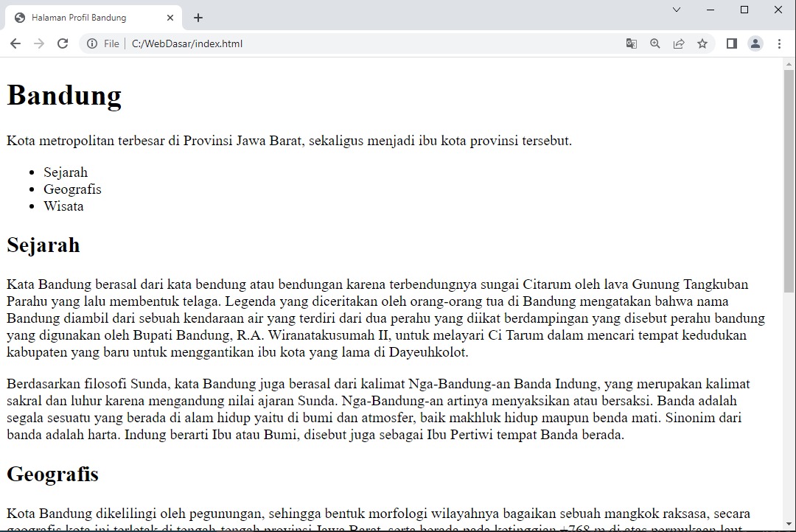This screenshot has width=796, height=532.
Task: Click the Forward navigation arrow
Action: pyautogui.click(x=39, y=43)
